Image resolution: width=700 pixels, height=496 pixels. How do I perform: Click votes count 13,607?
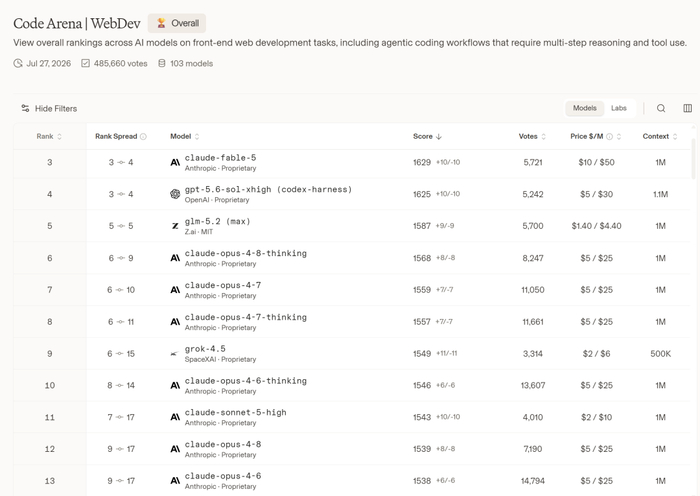[533, 385]
